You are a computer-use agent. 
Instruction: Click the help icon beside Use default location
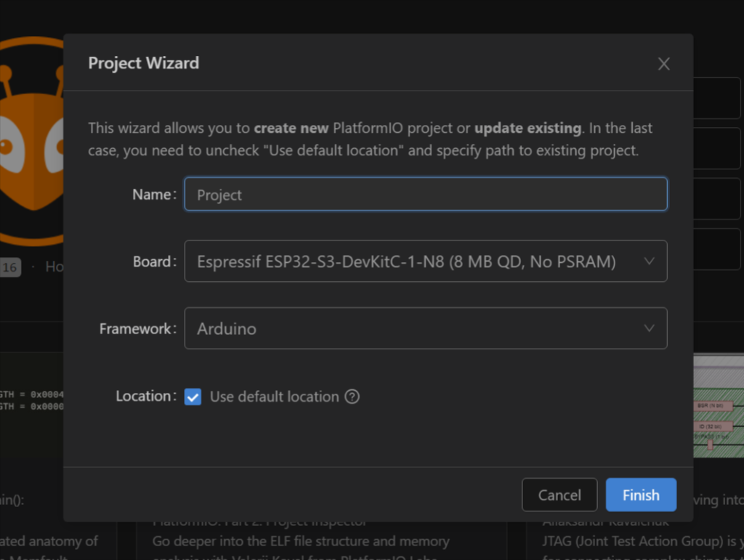coord(352,397)
